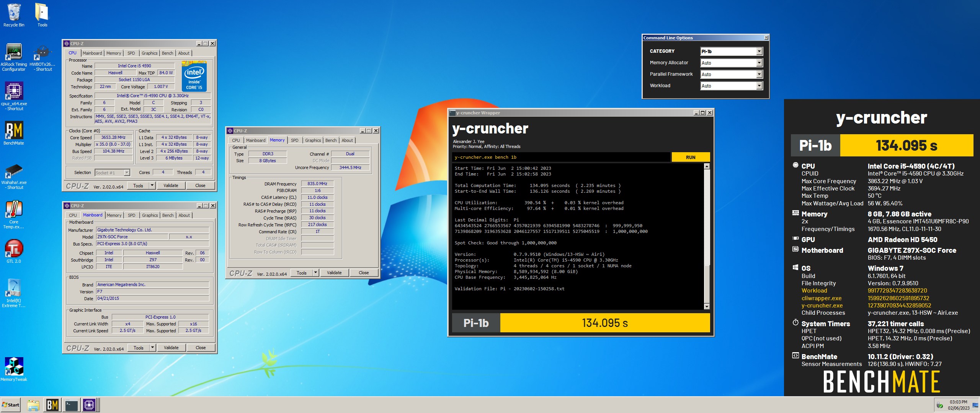The image size is (980, 413).
Task: Click the multiplier value x 35.0 (8.0 - 37.0)
Action: [113, 145]
